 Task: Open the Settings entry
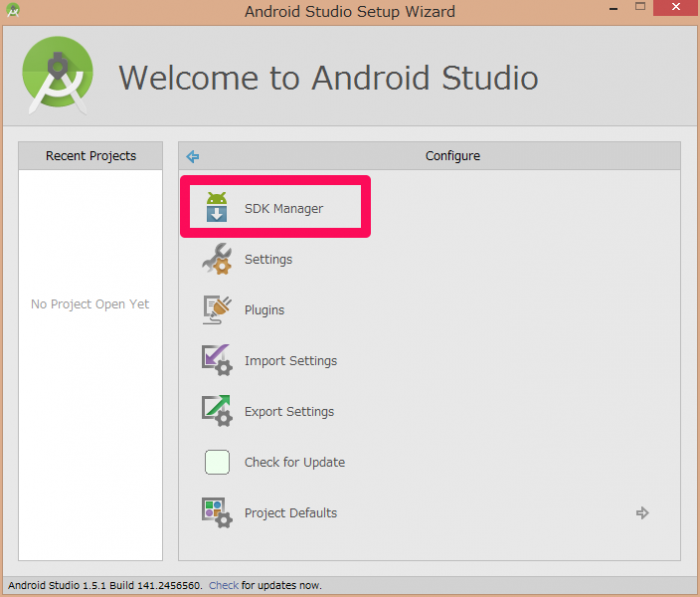(x=268, y=259)
